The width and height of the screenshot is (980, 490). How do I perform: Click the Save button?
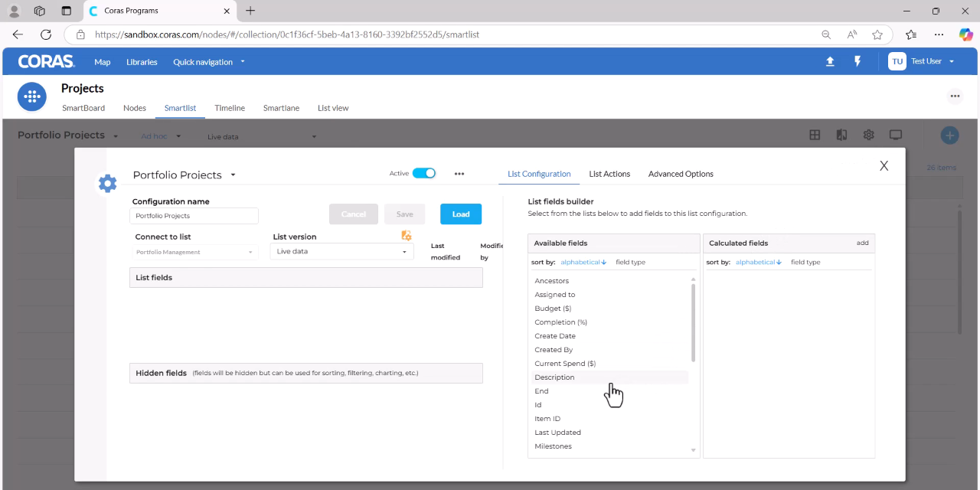405,214
